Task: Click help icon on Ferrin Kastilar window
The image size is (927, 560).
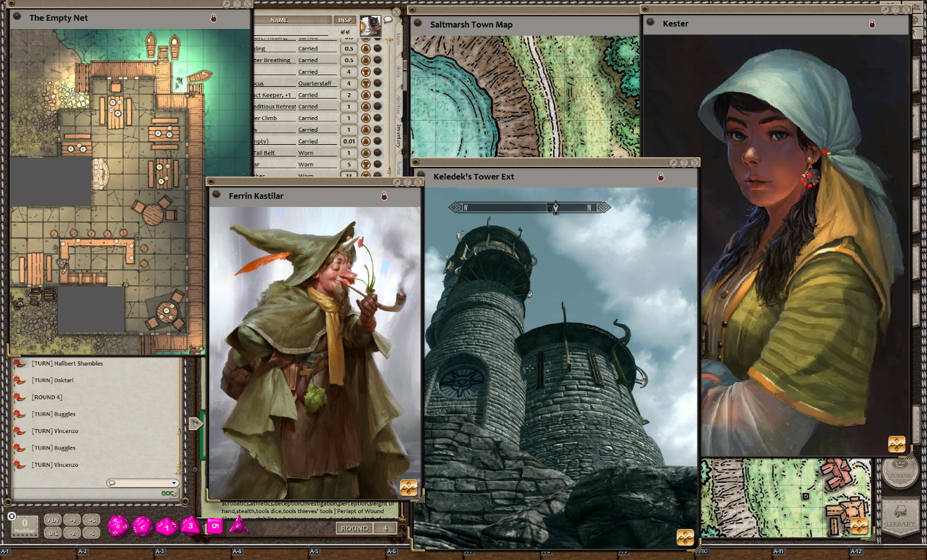Action: pyautogui.click(x=407, y=182)
